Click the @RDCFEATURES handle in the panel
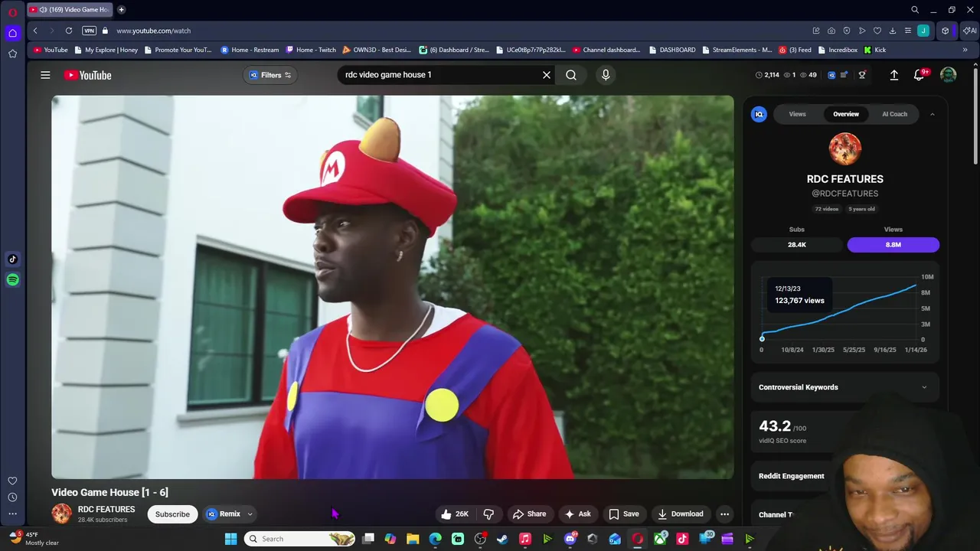The image size is (980, 551). [844, 194]
